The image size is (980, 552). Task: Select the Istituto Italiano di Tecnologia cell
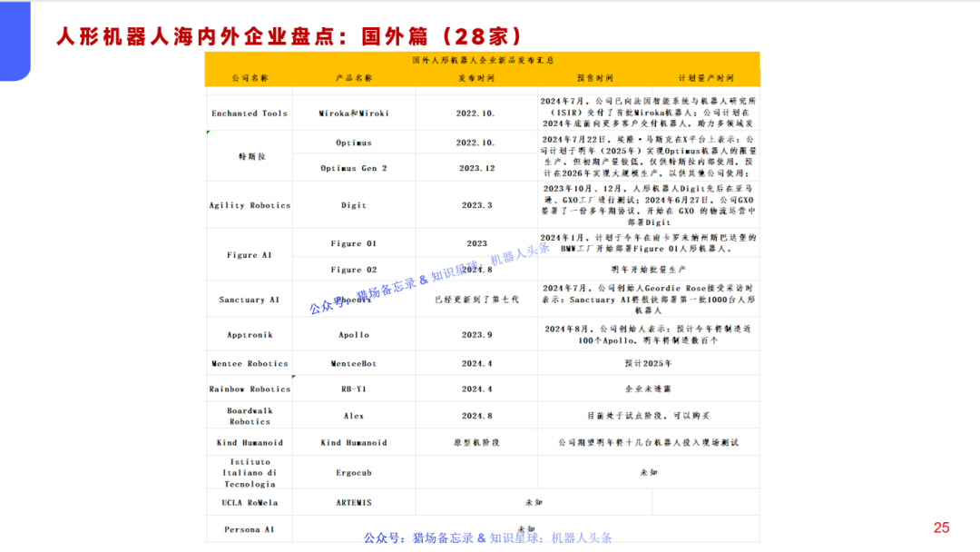(250, 473)
